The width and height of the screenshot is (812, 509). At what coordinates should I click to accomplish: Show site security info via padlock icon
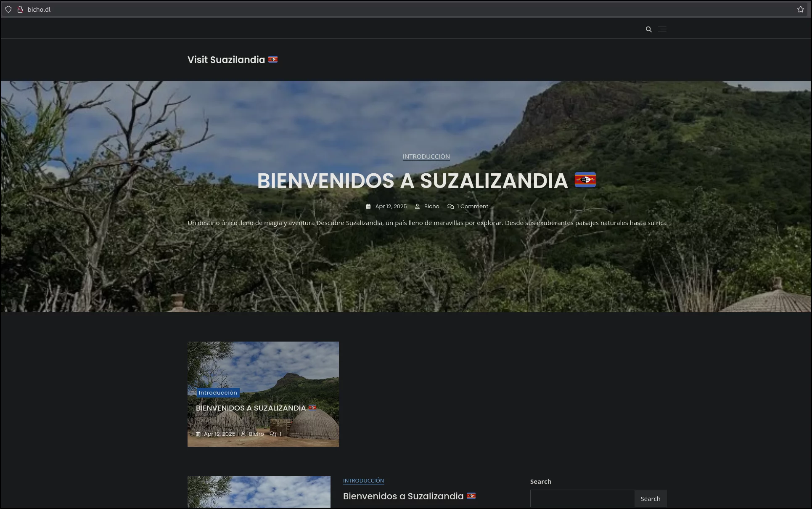pos(20,9)
